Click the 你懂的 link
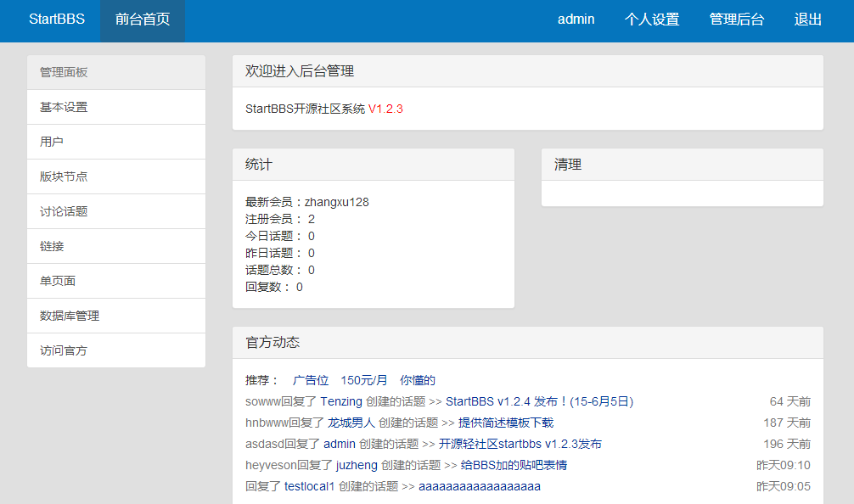The height and width of the screenshot is (504, 854). [417, 380]
